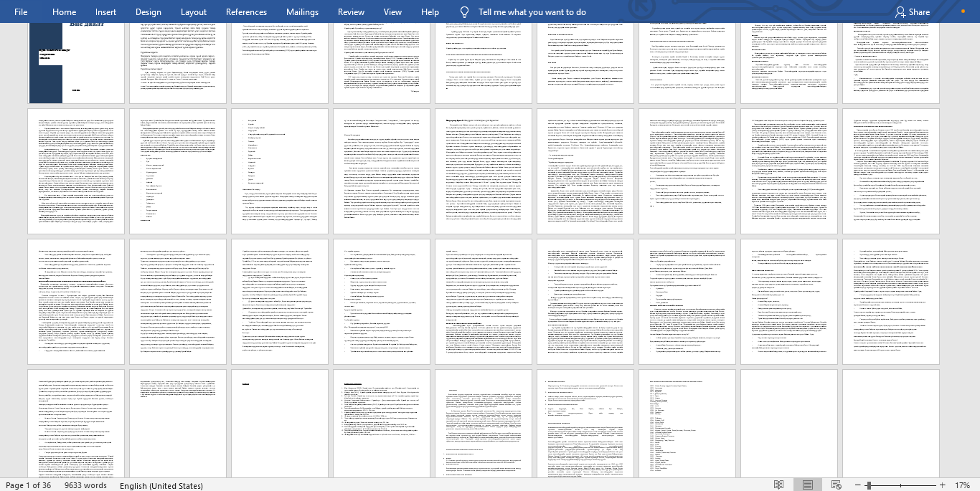The image size is (980, 491).
Task: Select the References tab
Action: pyautogui.click(x=246, y=12)
